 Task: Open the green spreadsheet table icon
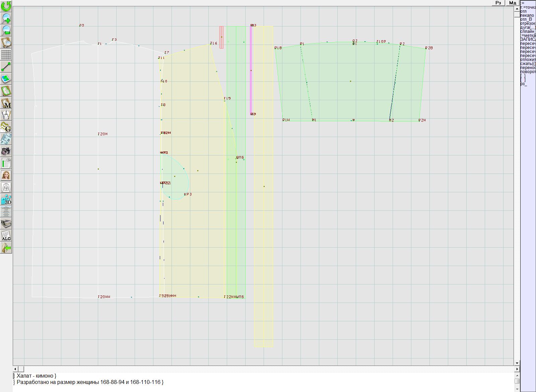[6, 164]
